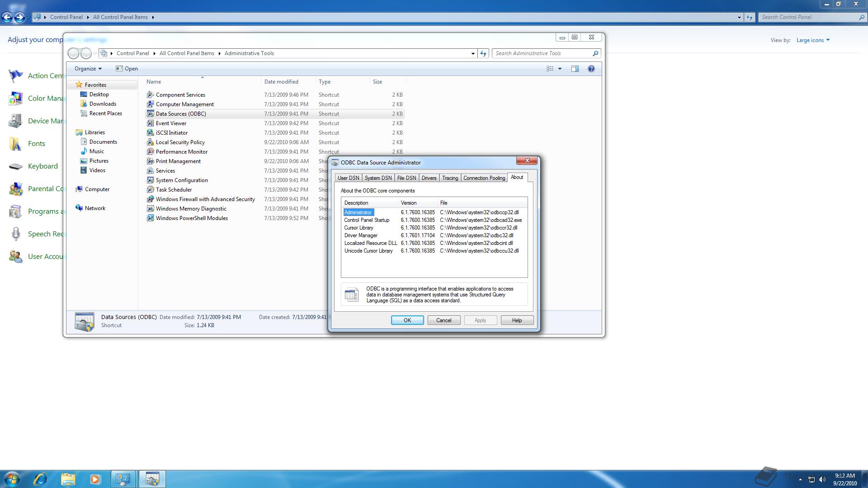This screenshot has width=868, height=488.
Task: Click the Search Administrative Tools field
Action: 542,53
